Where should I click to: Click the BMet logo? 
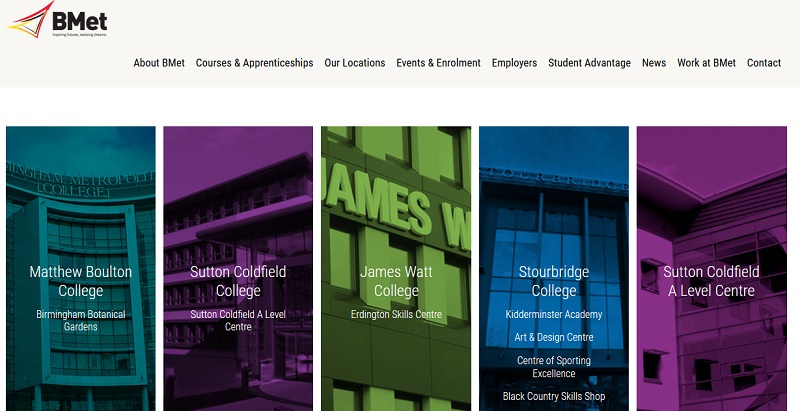57,20
